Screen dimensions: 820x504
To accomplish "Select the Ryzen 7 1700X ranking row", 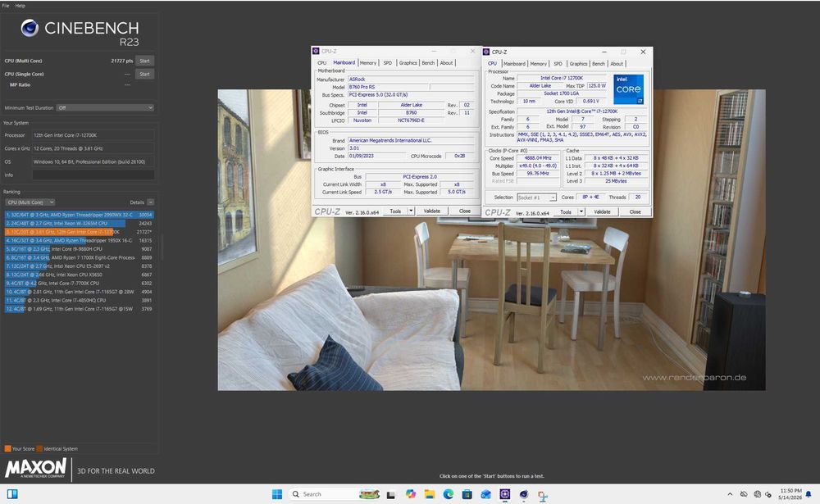I will pos(79,257).
